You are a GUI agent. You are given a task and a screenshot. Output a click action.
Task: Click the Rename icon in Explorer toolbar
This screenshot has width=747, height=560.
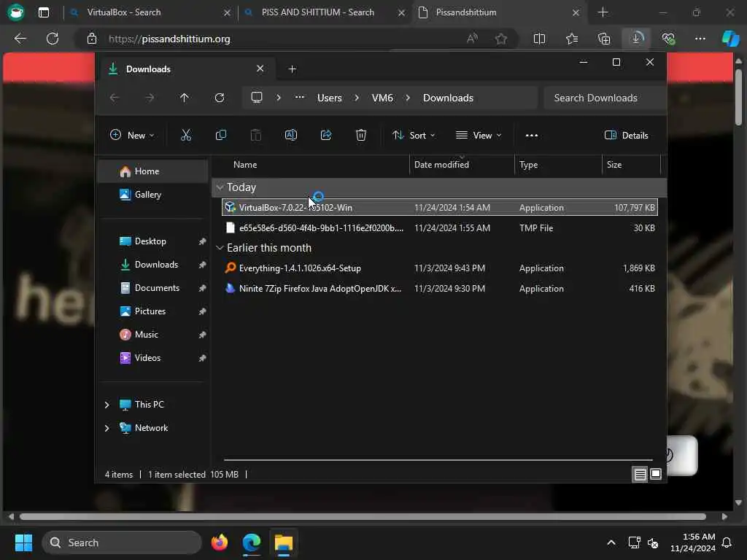[291, 135]
